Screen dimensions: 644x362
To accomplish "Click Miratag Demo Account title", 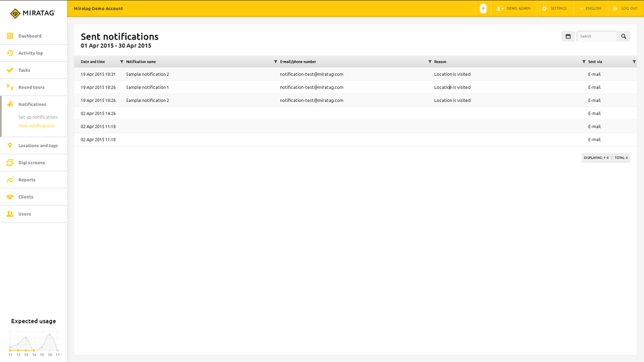I will click(98, 9).
